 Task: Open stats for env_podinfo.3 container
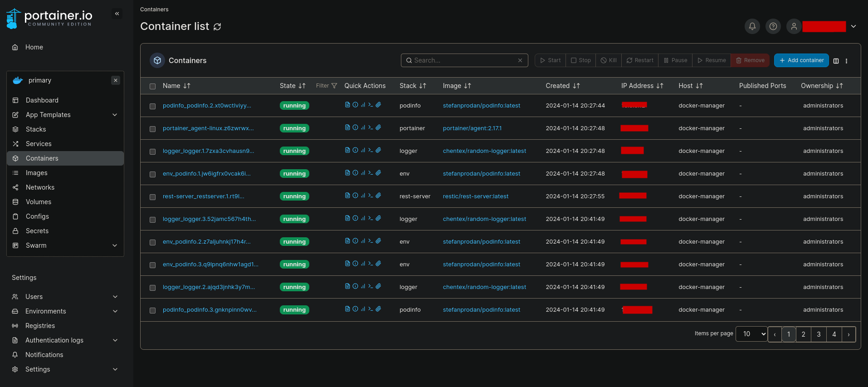[x=363, y=264]
